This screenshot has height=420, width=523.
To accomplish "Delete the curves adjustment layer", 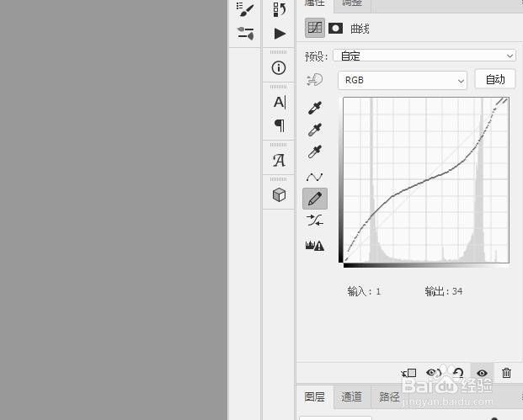I will pyautogui.click(x=506, y=373).
